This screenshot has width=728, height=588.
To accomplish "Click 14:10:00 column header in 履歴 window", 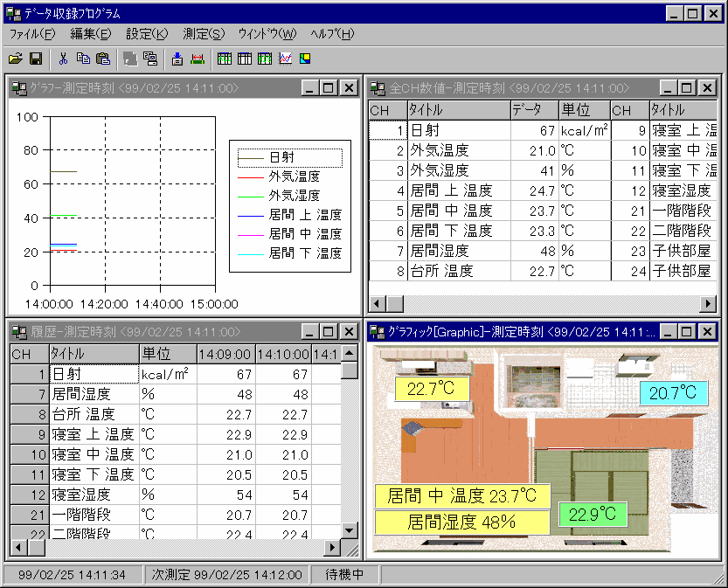I will pos(283,354).
